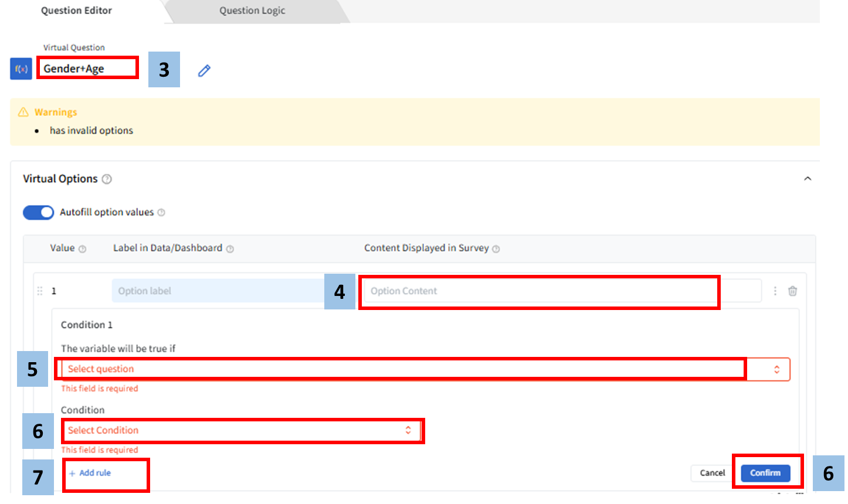Click the drag handle next to option 1
Image resolution: width=848 pixels, height=504 pixels.
click(x=40, y=291)
